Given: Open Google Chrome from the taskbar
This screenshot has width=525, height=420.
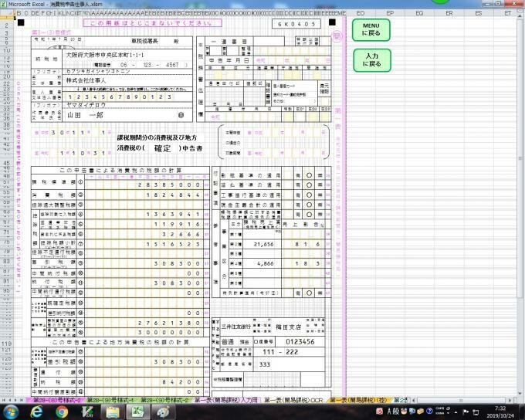Looking at the screenshot, I should pos(62,412).
